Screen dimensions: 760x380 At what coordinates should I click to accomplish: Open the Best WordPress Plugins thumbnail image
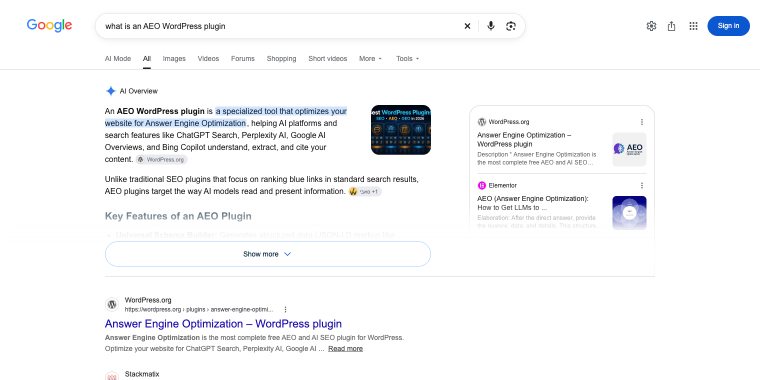coord(401,130)
